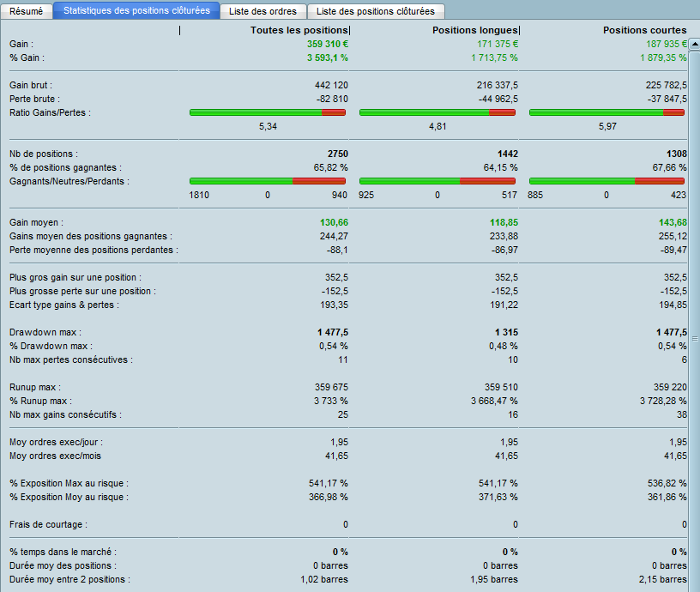Click Gagnants/Neutres/Perdants bar under Positions longues

coord(437,181)
